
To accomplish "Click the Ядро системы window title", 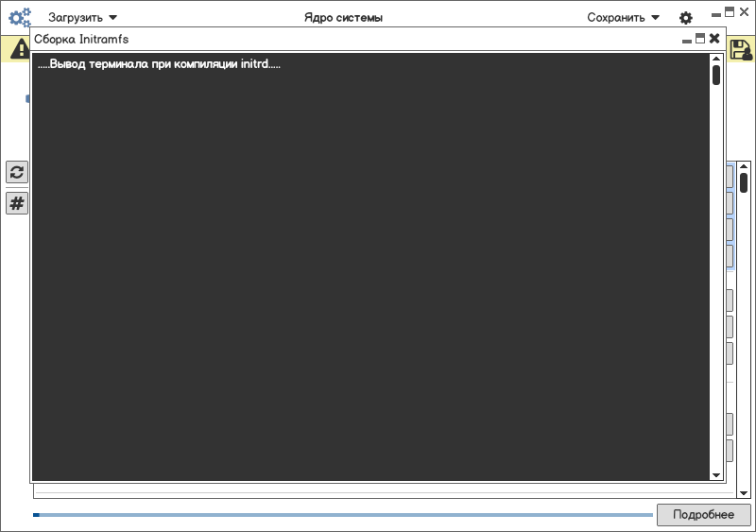I will 343,18.
